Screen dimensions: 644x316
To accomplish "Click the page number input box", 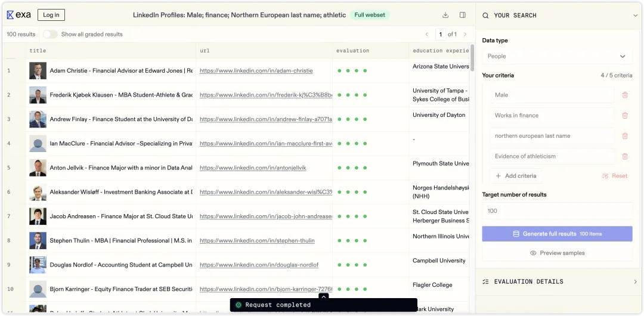I will pos(440,35).
